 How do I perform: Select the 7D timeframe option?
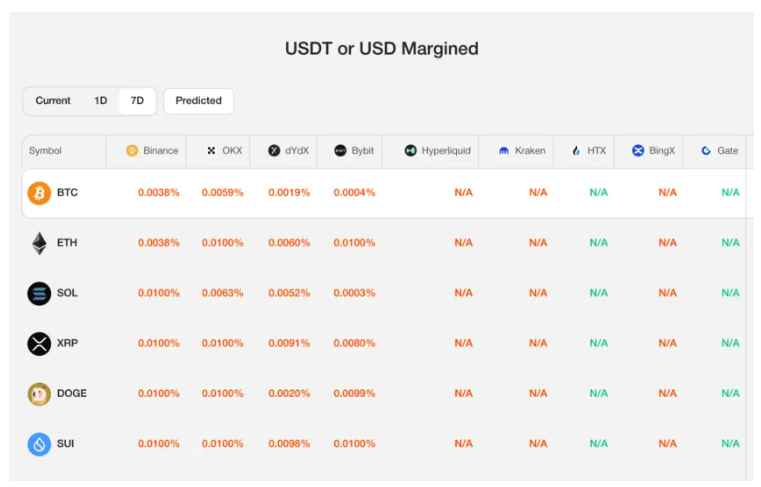[137, 101]
